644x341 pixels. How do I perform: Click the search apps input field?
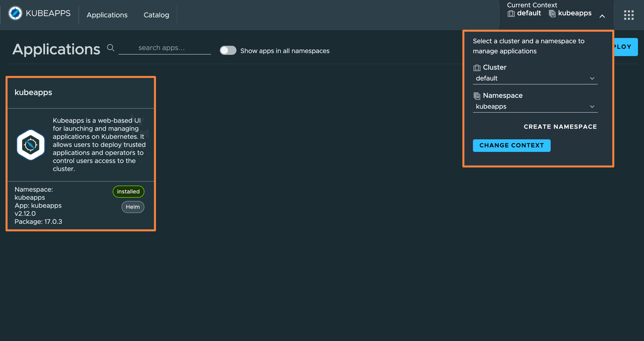[165, 48]
